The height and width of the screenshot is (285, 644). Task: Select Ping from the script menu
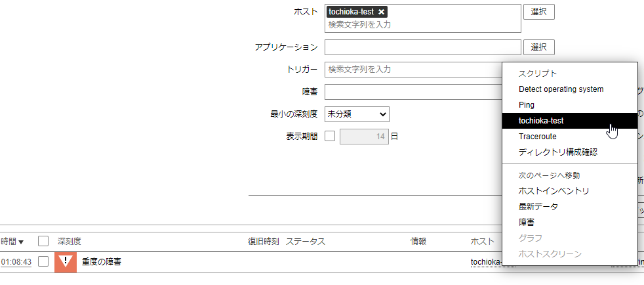click(527, 105)
